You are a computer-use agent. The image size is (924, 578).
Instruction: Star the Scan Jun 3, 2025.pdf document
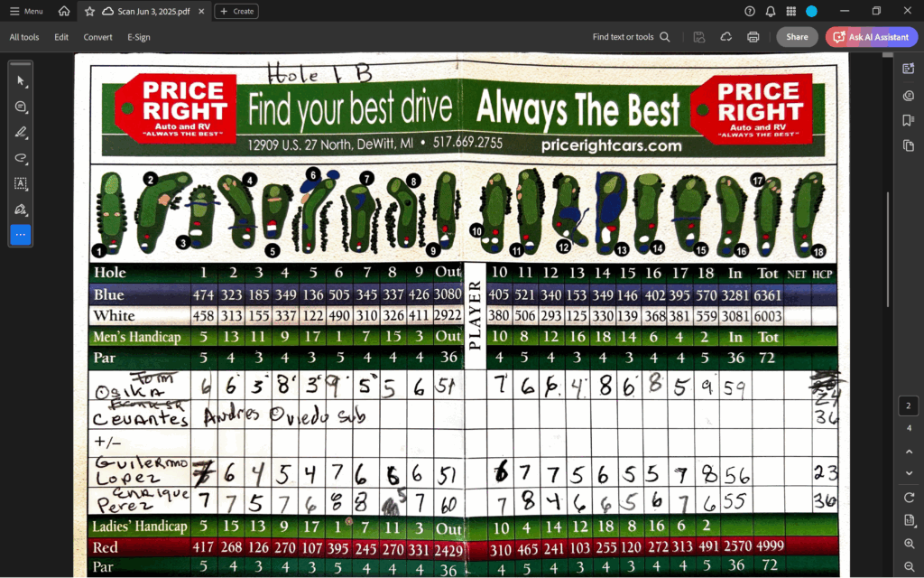click(x=89, y=11)
